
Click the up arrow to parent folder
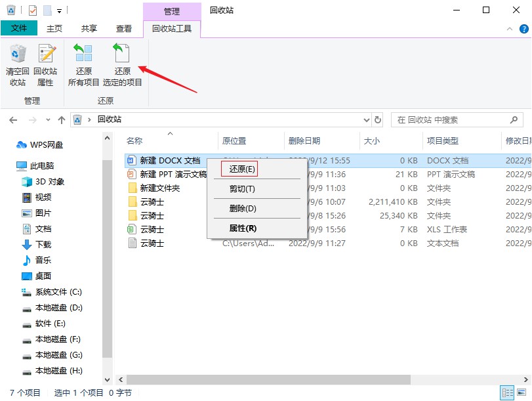point(61,119)
